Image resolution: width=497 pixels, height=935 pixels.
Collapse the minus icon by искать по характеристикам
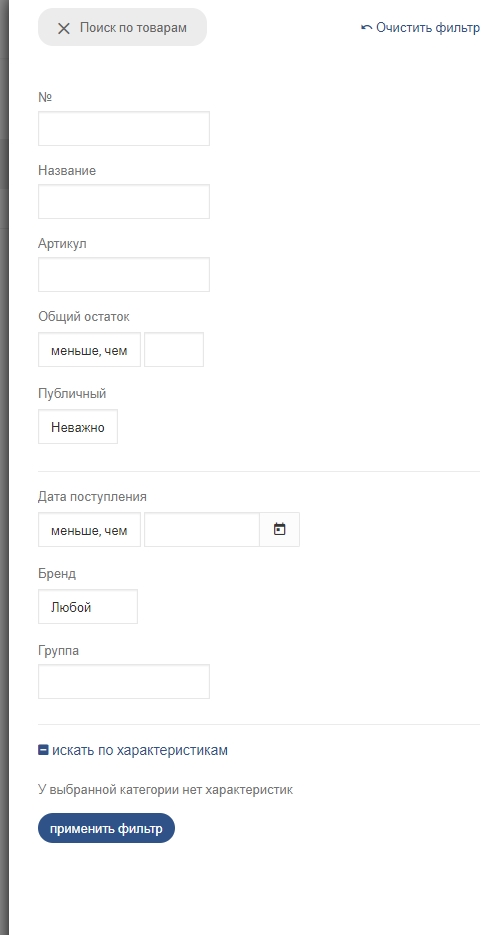pyautogui.click(x=43, y=750)
